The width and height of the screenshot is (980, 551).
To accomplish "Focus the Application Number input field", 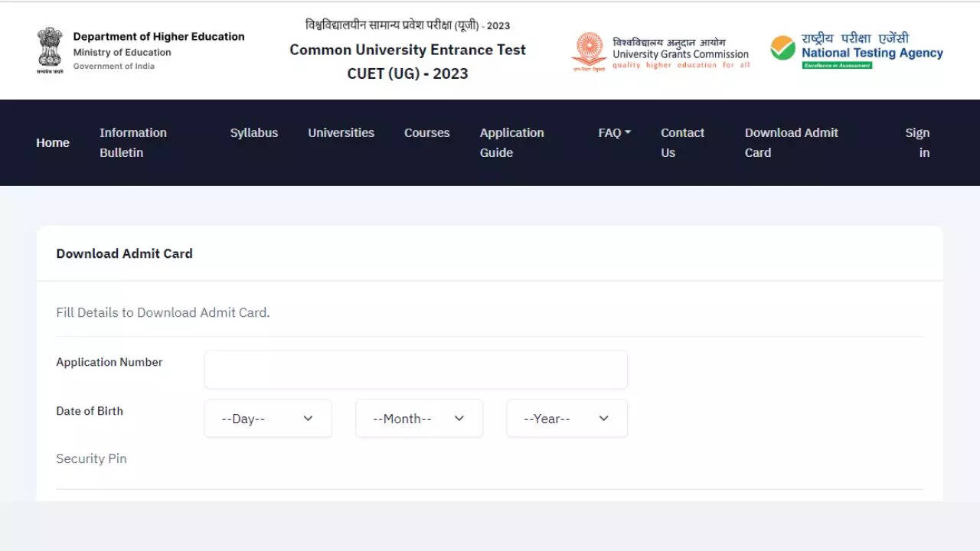I will pos(415,370).
